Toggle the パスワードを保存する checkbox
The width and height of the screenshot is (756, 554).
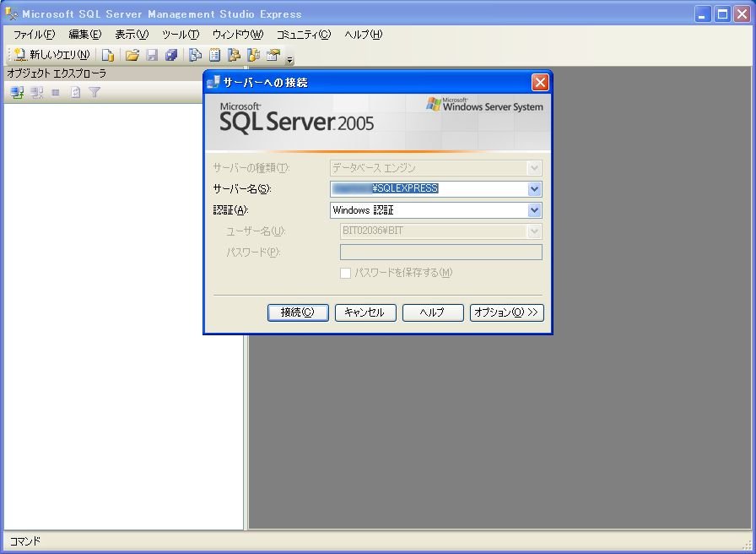coord(345,273)
